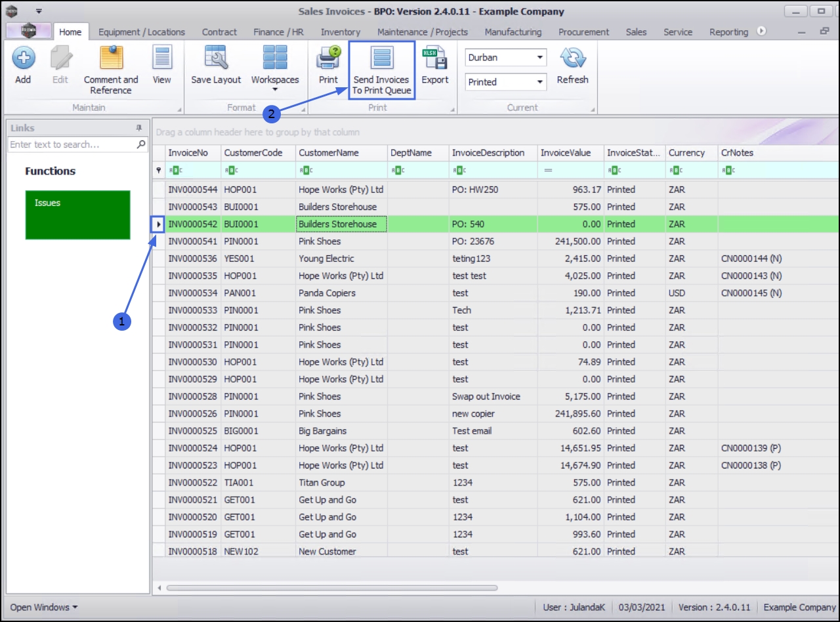Click horizontal scrollbar left arrow
The width and height of the screenshot is (840, 622).
tap(158, 588)
